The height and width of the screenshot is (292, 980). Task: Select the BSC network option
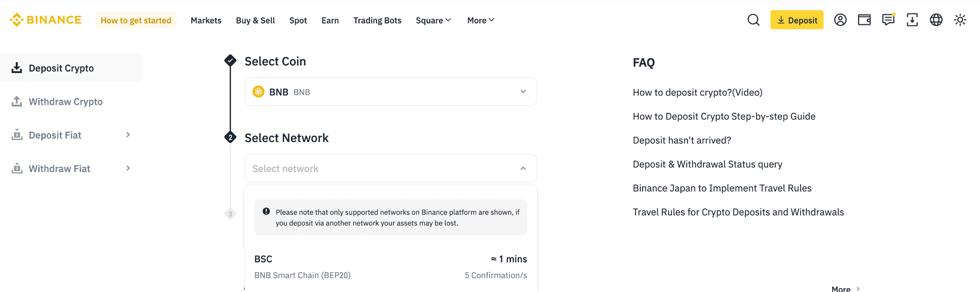click(390, 267)
